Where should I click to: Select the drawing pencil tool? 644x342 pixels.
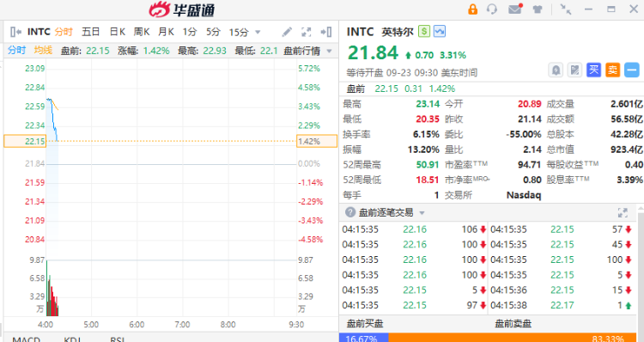click(x=287, y=32)
